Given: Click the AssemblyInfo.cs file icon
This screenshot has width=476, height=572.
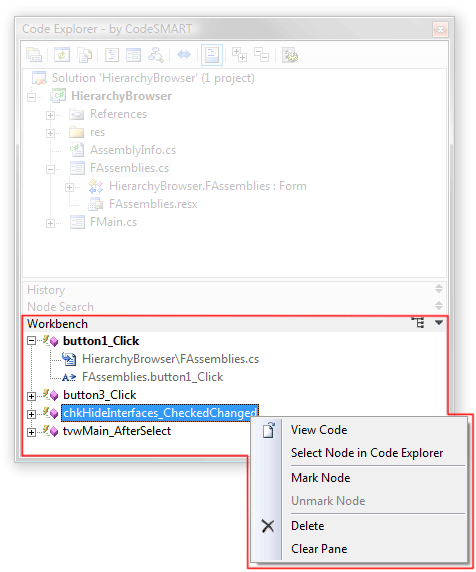Looking at the screenshot, I should [77, 150].
